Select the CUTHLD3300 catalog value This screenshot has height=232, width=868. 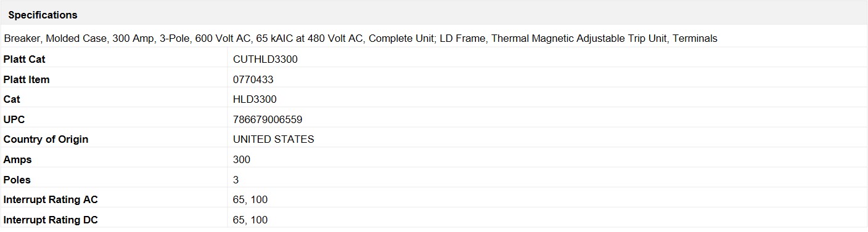pyautogui.click(x=266, y=60)
